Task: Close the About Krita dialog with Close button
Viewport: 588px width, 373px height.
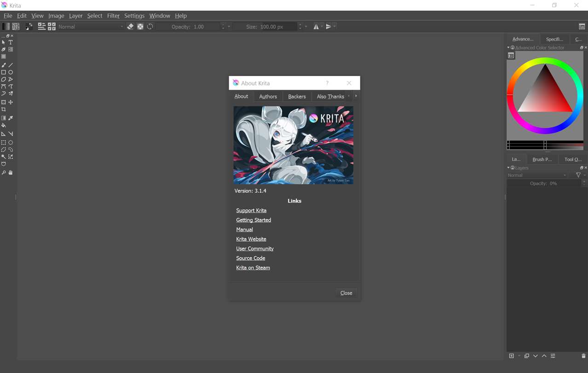Action: coord(346,293)
